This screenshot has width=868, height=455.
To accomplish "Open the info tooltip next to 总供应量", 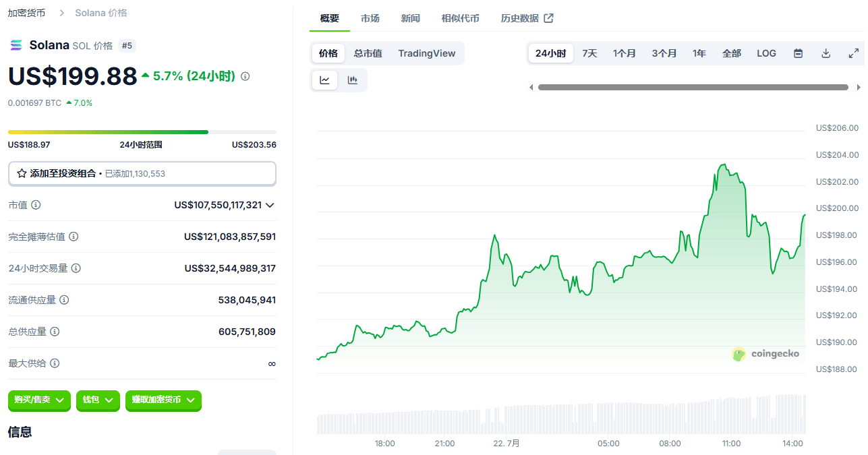I will pos(55,332).
